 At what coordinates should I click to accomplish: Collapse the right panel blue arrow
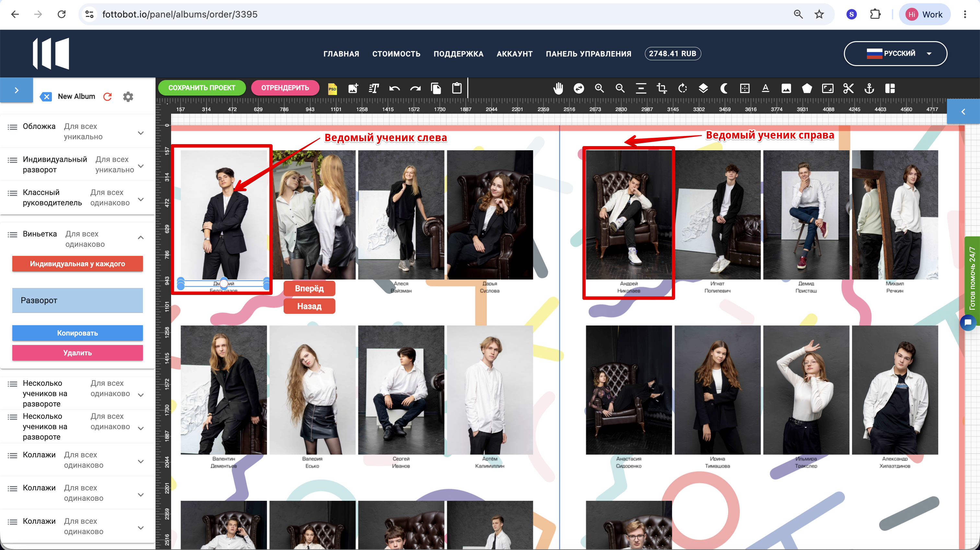pyautogui.click(x=963, y=111)
